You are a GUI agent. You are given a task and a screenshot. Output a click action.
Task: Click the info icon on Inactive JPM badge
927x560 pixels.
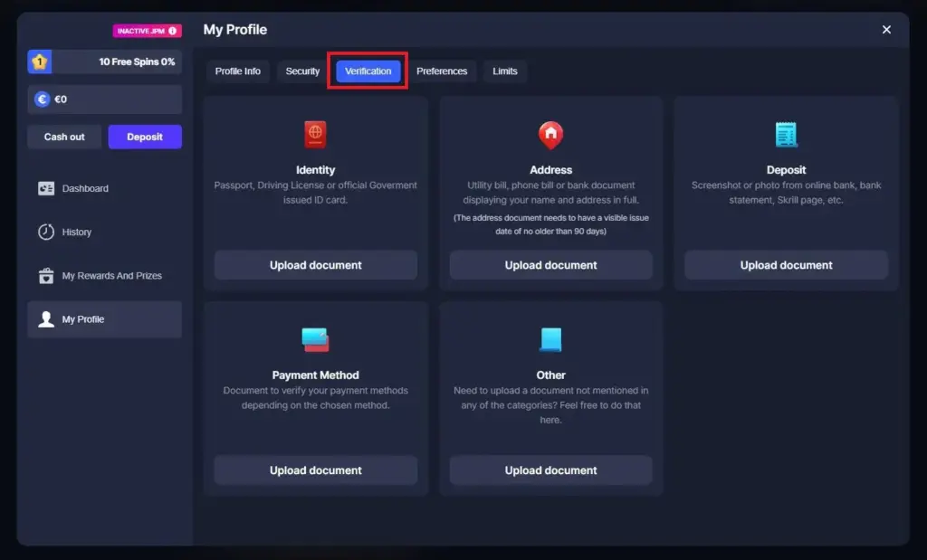click(173, 31)
